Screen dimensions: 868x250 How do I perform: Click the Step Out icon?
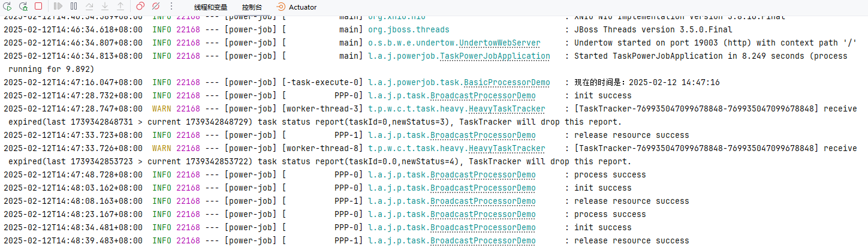[120, 7]
